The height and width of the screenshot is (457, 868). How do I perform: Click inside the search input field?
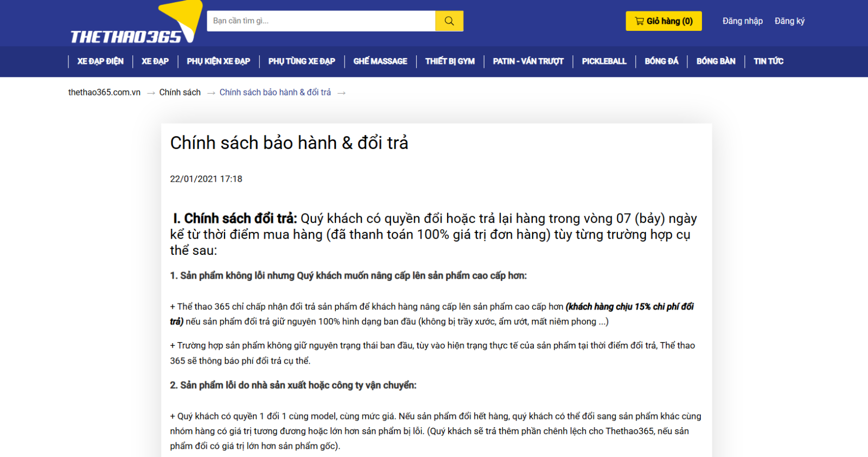pos(321,21)
